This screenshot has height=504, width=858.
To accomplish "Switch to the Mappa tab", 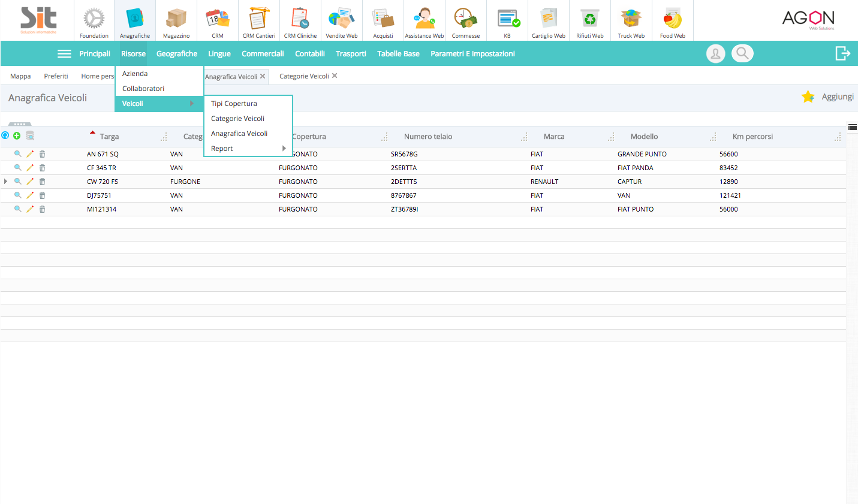I will coord(20,76).
